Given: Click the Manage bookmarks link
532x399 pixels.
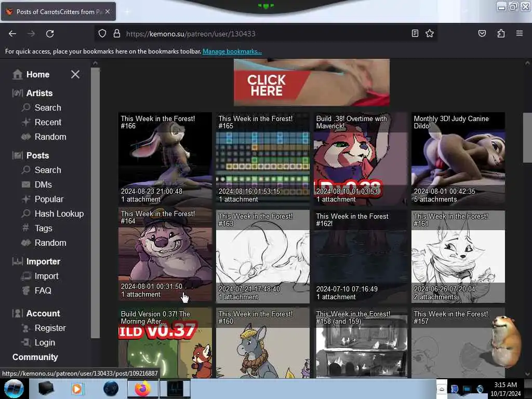Looking at the screenshot, I should pyautogui.click(x=232, y=51).
